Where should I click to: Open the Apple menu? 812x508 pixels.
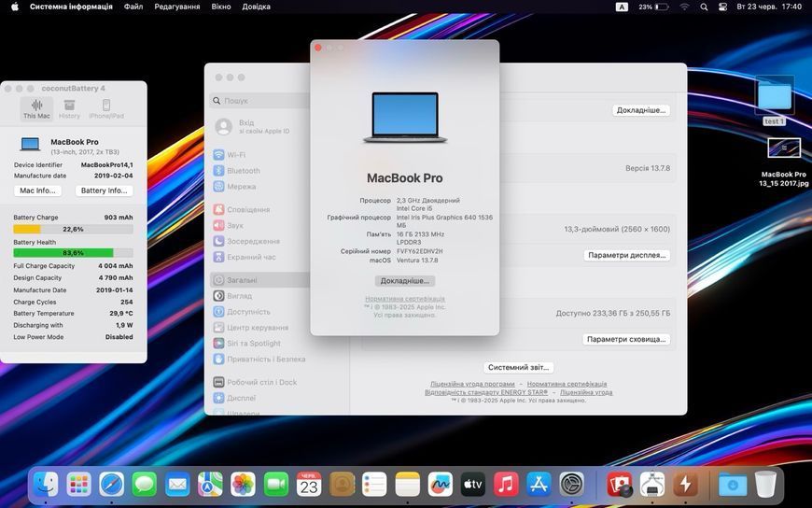point(15,7)
